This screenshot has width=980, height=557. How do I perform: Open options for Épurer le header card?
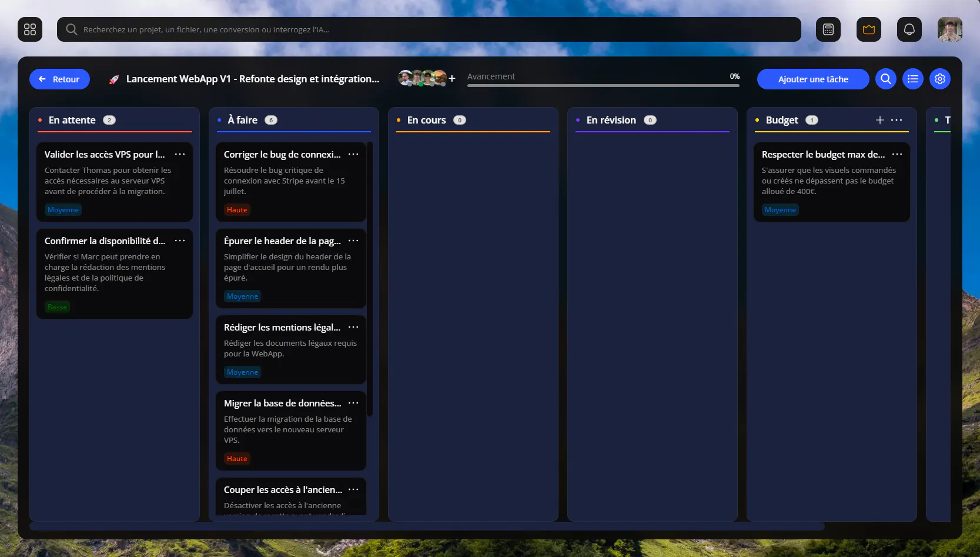point(353,241)
